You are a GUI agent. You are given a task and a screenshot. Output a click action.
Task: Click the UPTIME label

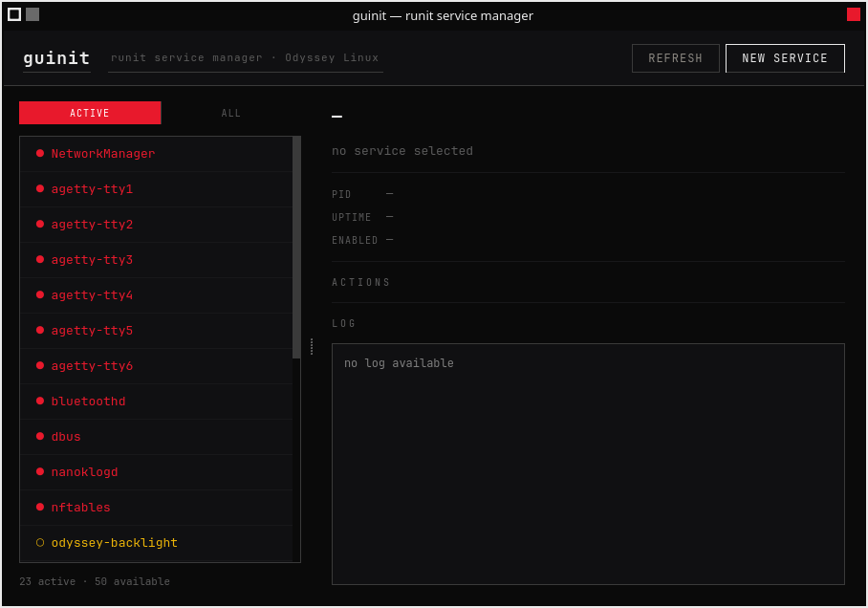point(352,217)
